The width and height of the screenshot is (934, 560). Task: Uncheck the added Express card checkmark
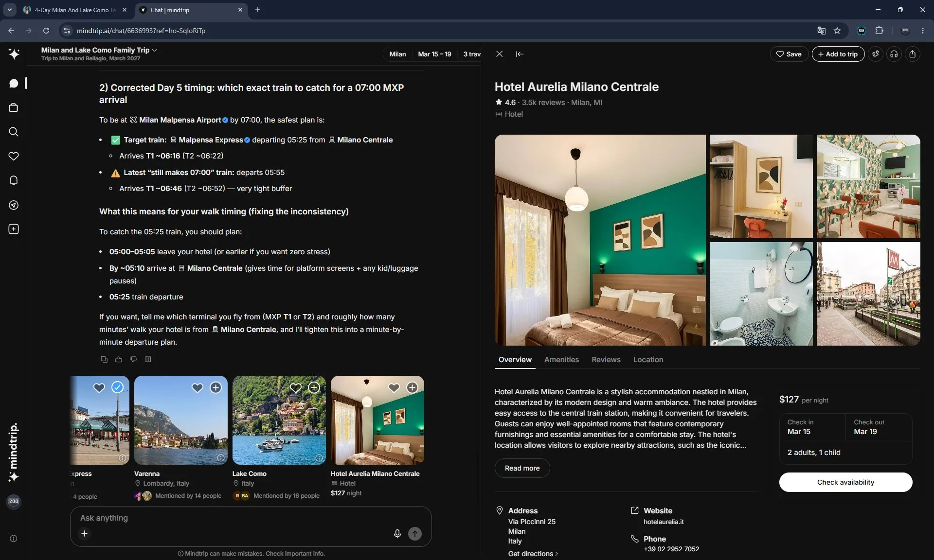coord(118,387)
